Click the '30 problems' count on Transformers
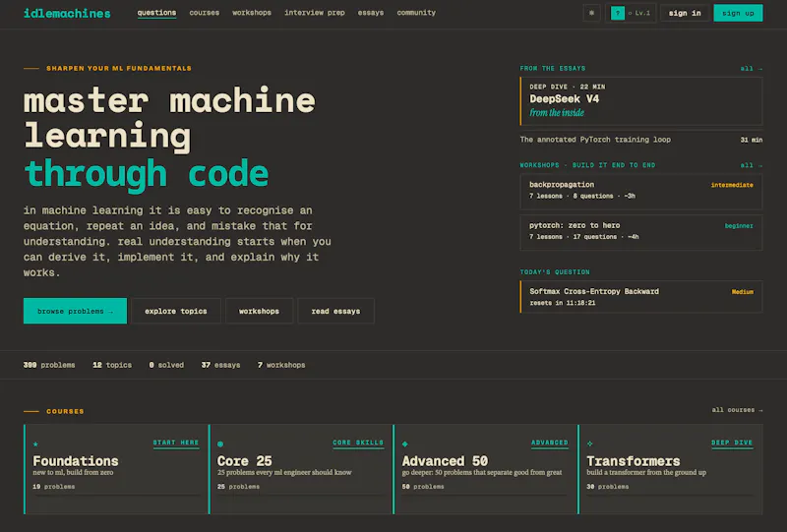 607,487
